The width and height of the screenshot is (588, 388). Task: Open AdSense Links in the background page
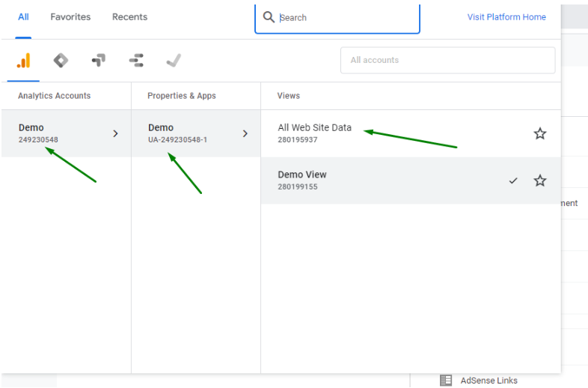click(x=489, y=381)
